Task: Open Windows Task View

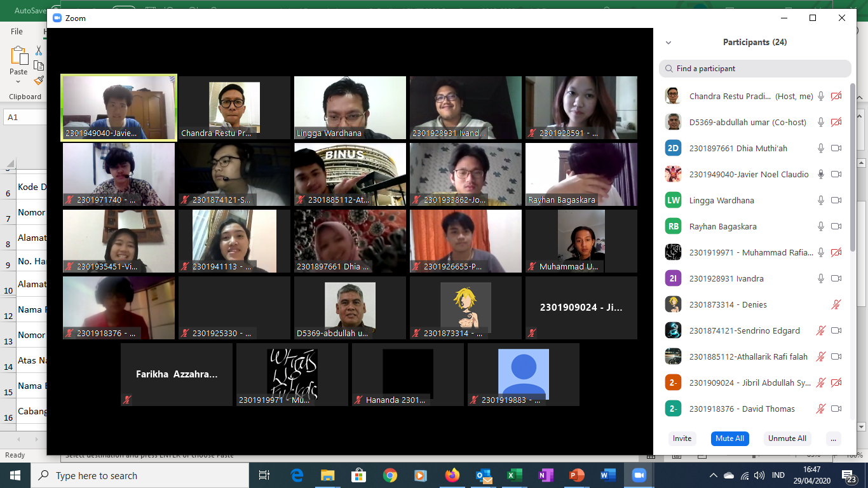Action: [265, 475]
